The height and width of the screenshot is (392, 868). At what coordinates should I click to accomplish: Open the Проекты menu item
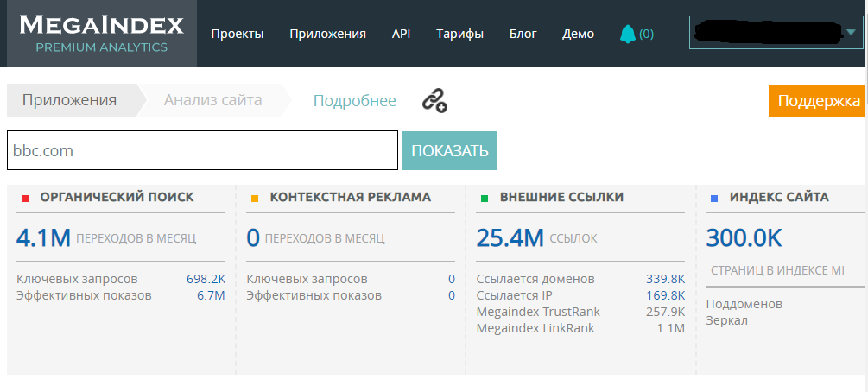[237, 34]
